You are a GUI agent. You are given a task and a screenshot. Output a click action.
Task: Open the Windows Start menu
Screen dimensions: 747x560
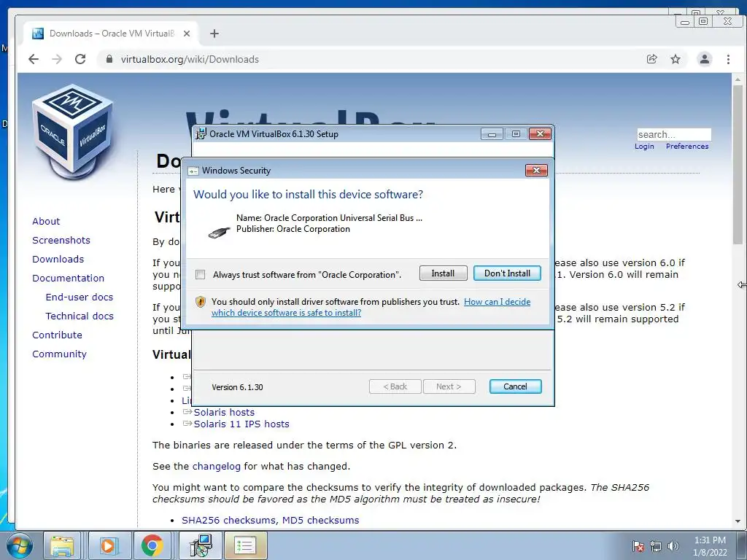pyautogui.click(x=20, y=545)
